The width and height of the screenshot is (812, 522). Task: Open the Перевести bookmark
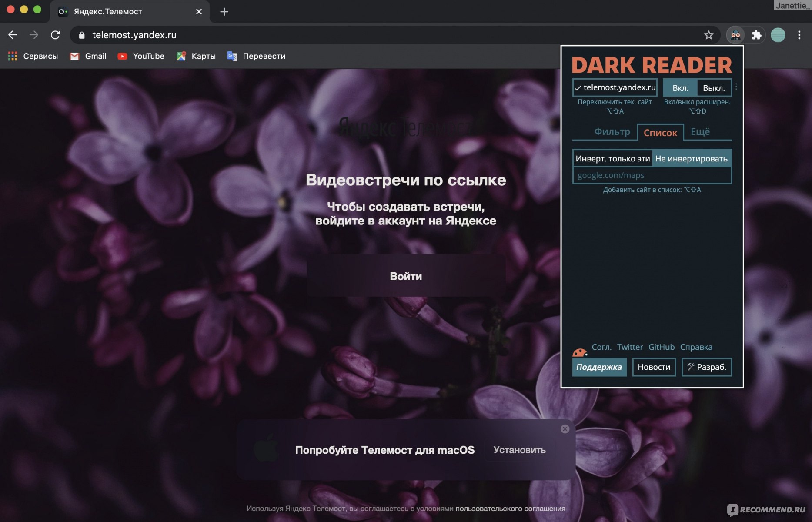click(x=256, y=56)
